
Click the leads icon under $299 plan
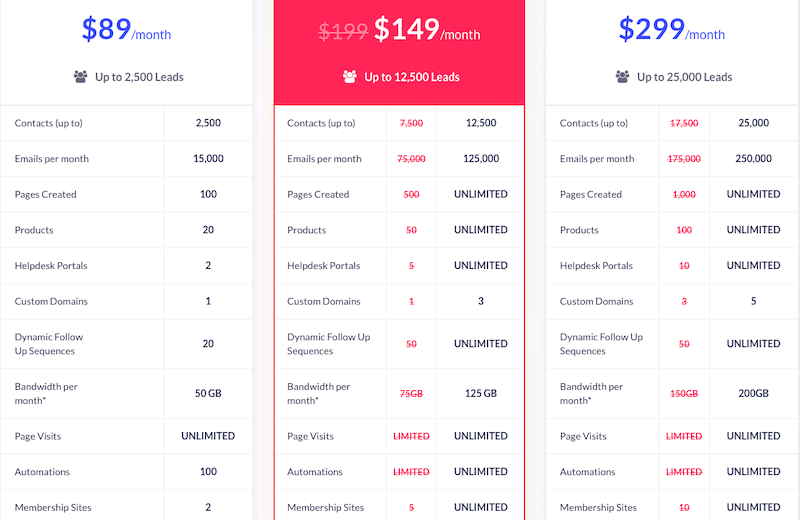point(622,77)
